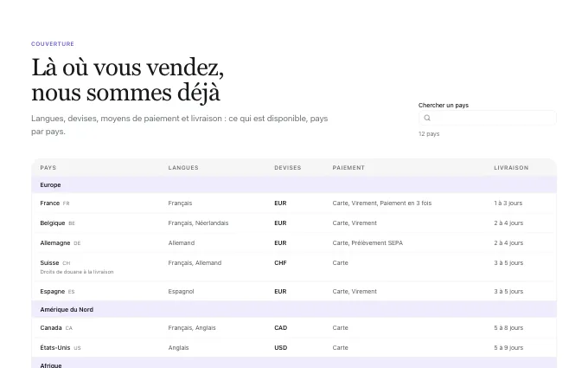Click France's EUR currency cell
588x368 pixels.
(280, 203)
